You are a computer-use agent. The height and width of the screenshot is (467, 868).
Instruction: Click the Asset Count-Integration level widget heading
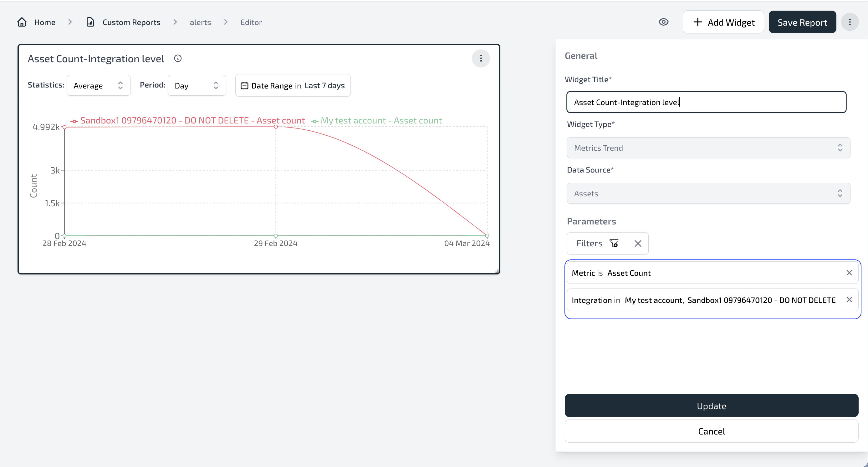96,58
